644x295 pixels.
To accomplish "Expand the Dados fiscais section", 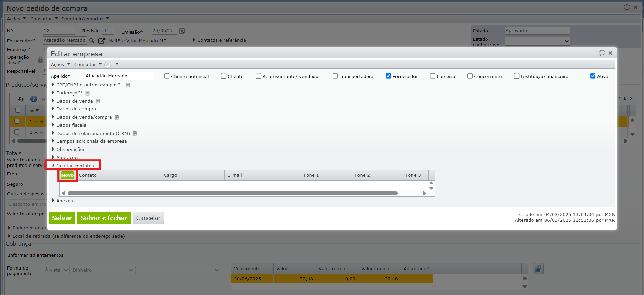I will tap(69, 125).
